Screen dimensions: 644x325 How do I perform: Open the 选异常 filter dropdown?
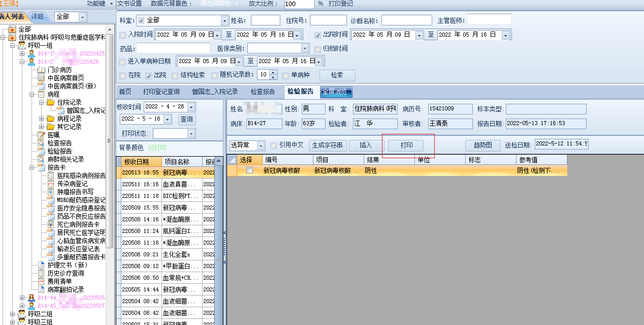[x=261, y=145]
